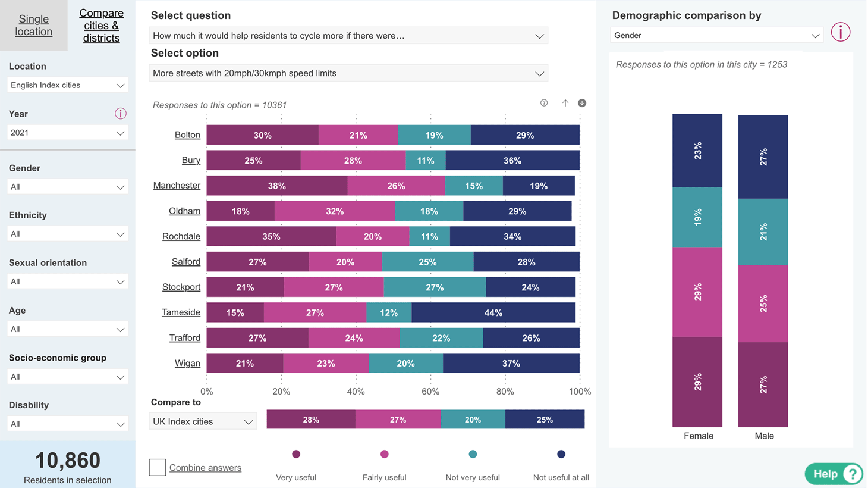The image size is (868, 488).
Task: Click the up arrow icon above chart
Action: tap(565, 103)
